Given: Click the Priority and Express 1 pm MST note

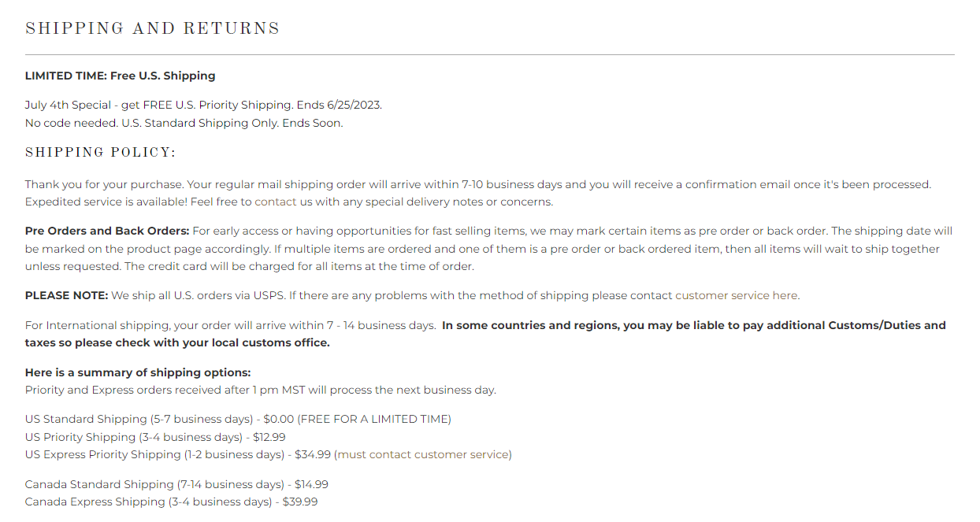Looking at the screenshot, I should [x=260, y=390].
